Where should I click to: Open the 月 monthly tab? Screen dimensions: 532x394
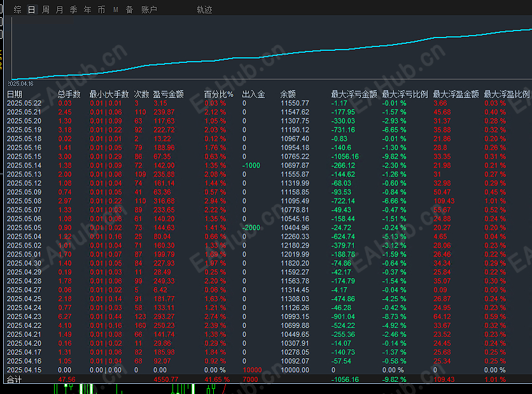click(x=59, y=10)
